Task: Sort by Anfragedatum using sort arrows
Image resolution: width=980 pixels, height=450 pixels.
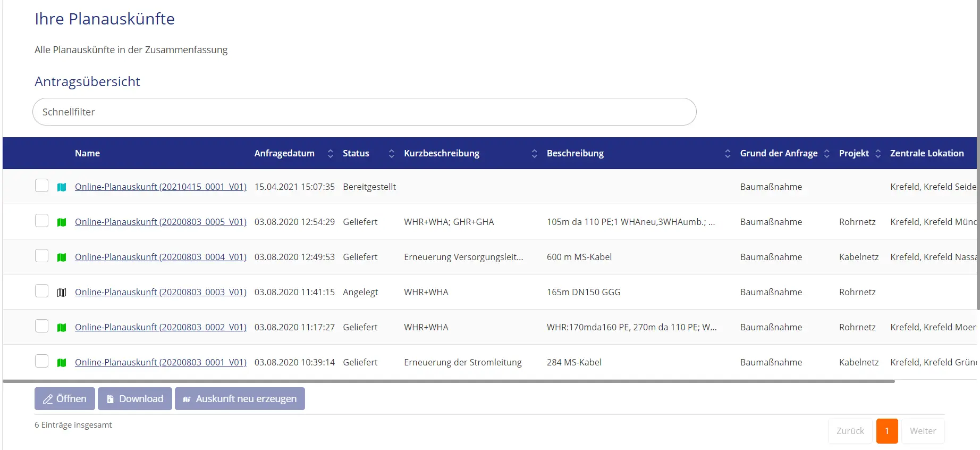Action: pyautogui.click(x=330, y=154)
